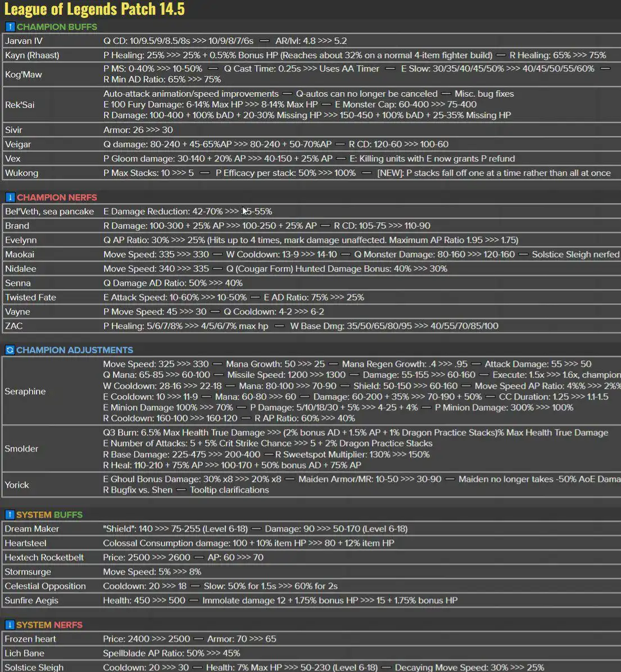Viewport: 621px width, 672px height.
Task: Click Bel'Veth's "E Damage Reduction" change text
Action: pyautogui.click(x=188, y=211)
